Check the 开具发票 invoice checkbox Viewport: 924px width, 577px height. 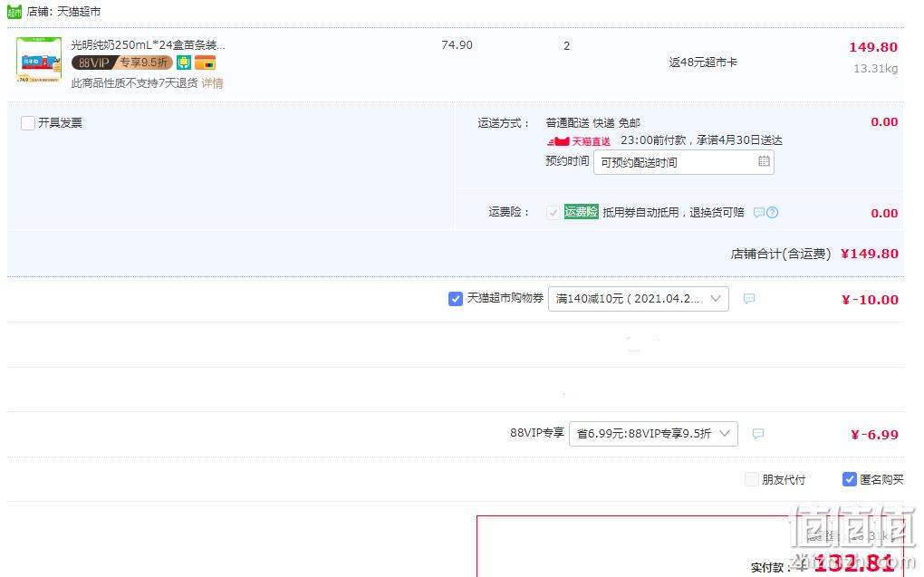[28, 123]
